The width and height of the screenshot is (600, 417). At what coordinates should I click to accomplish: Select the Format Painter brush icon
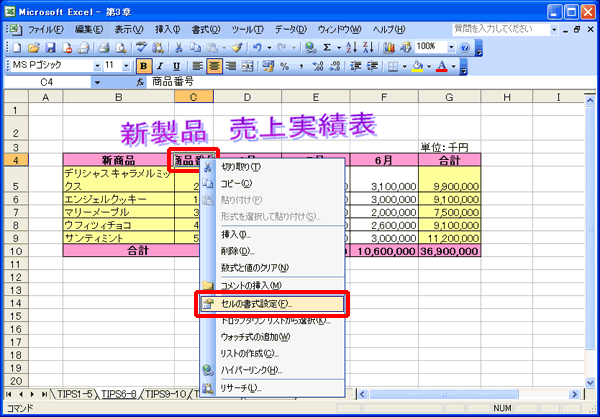point(237,48)
